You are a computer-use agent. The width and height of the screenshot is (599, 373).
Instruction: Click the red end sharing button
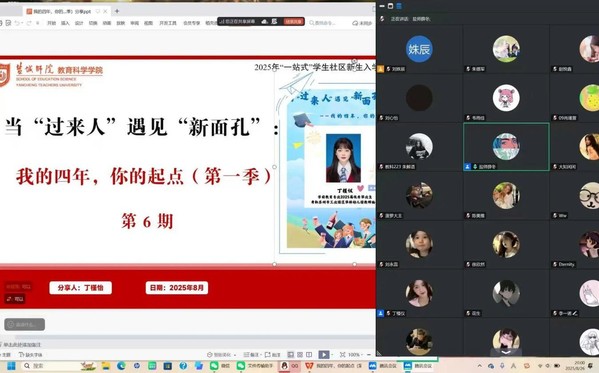coord(293,21)
